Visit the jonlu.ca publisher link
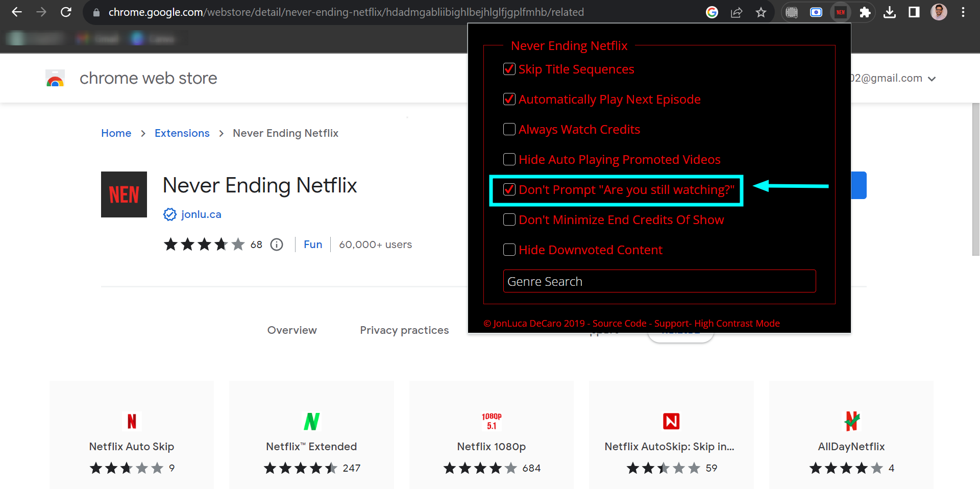The width and height of the screenshot is (980, 489). (x=201, y=214)
